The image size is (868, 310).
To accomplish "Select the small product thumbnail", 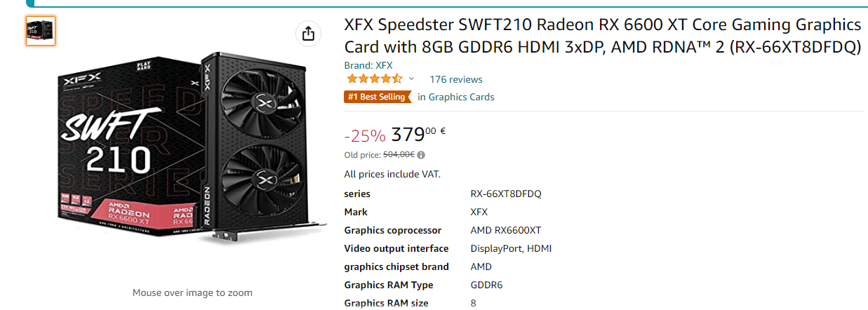I will pos(41,30).
